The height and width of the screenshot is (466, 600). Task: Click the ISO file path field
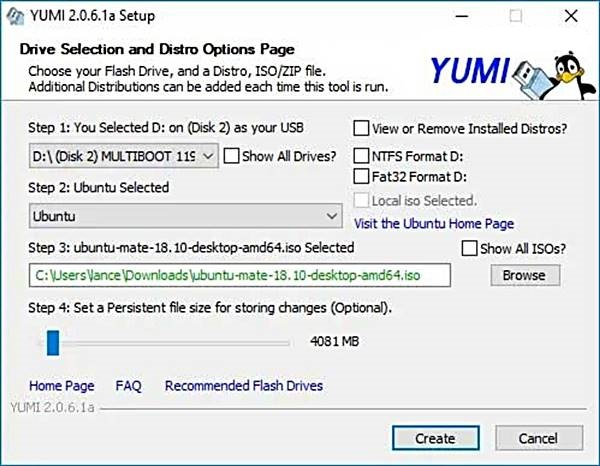click(240, 275)
